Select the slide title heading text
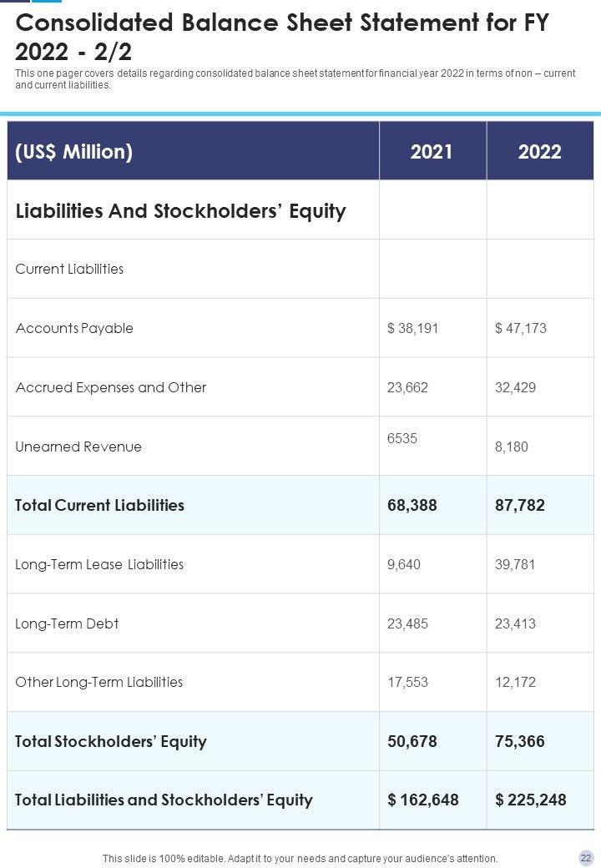Screen dimensions: 601x868 (x=282, y=37)
